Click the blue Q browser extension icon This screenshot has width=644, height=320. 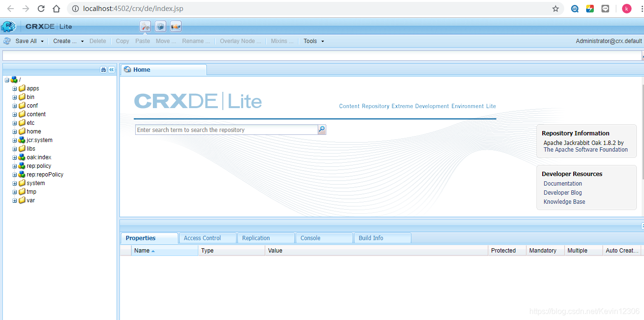pos(575,9)
